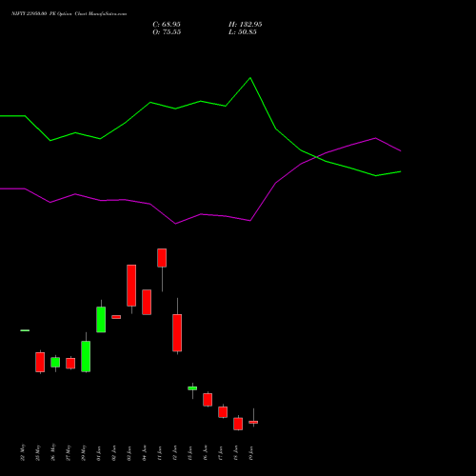
Task: Click the green candle above 01 Jun
Action: (x=101, y=319)
